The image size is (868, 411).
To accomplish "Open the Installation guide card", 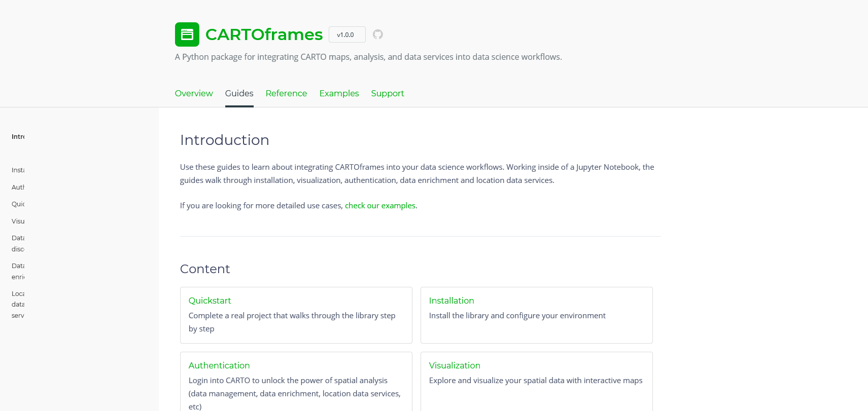I will [537, 315].
